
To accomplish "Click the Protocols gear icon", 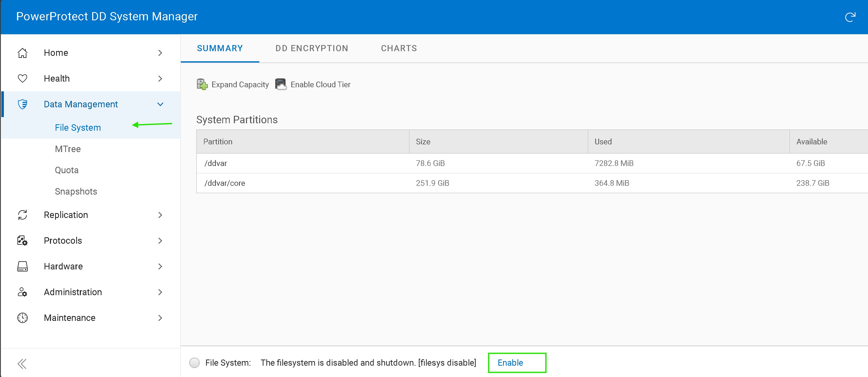I will tap(23, 241).
